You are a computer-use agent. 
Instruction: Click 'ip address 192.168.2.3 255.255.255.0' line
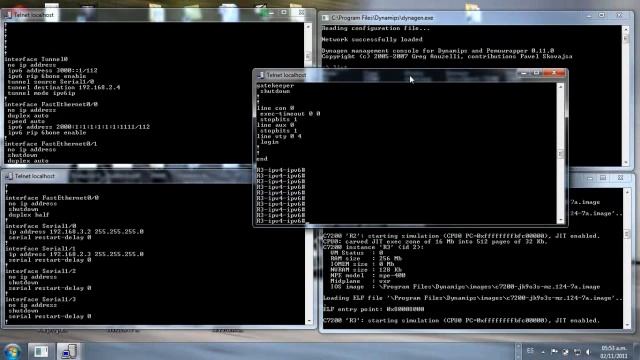tap(76, 254)
